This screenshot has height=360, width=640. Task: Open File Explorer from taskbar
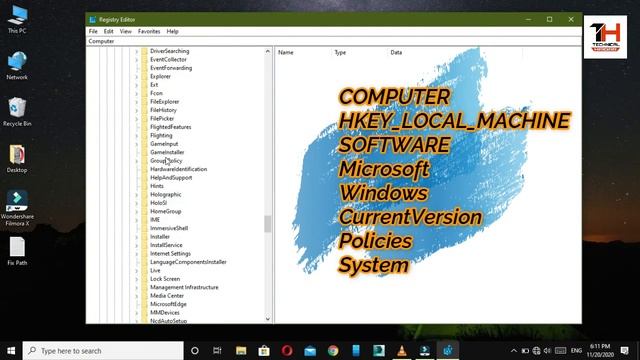pos(241,351)
